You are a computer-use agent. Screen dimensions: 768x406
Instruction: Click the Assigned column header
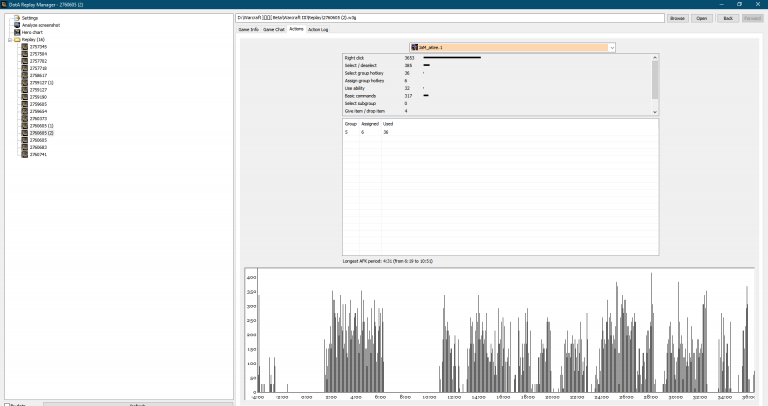click(x=368, y=123)
